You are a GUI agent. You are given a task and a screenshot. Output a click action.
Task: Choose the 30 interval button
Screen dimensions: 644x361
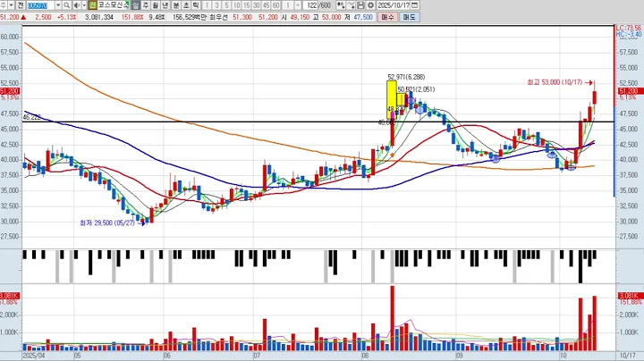(257, 5)
